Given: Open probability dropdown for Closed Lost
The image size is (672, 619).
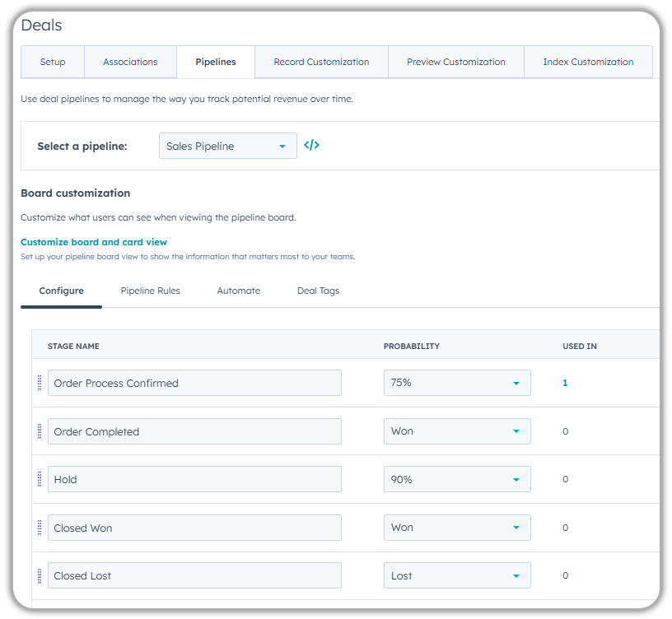Looking at the screenshot, I should pos(457,575).
